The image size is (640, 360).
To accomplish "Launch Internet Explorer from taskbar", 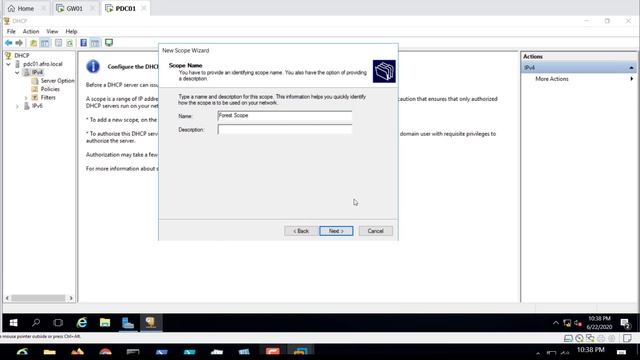I will 82,323.
